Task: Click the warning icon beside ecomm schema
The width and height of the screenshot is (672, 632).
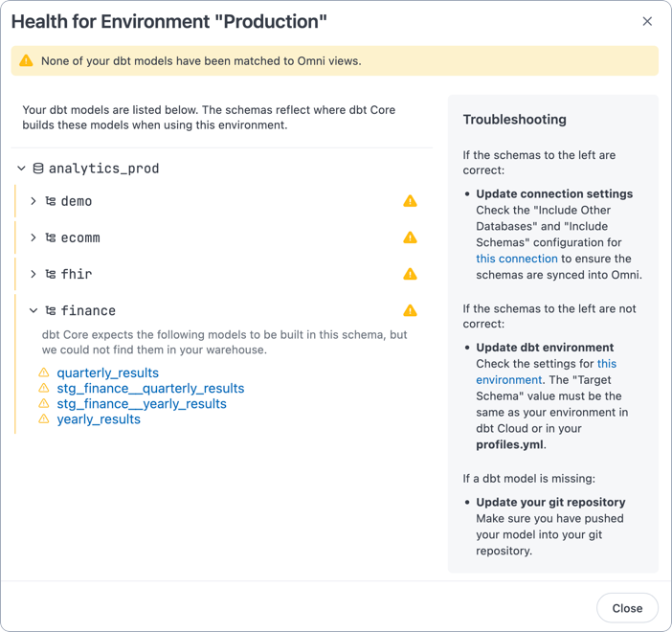Action: point(410,237)
